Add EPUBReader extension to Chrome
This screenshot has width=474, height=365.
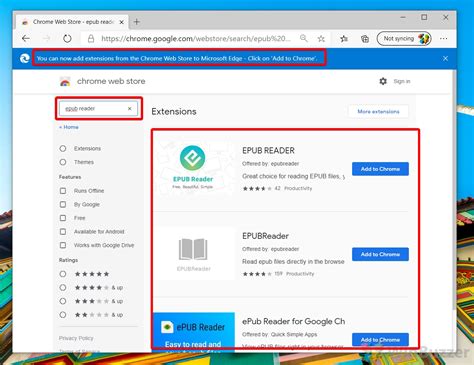pos(380,254)
